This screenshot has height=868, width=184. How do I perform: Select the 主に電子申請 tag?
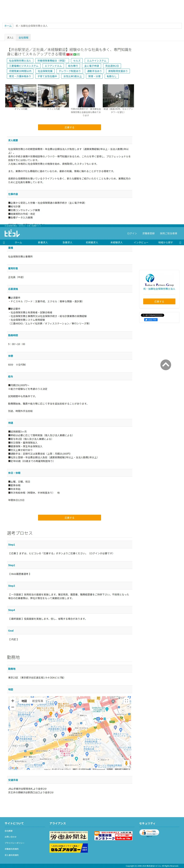(92, 66)
